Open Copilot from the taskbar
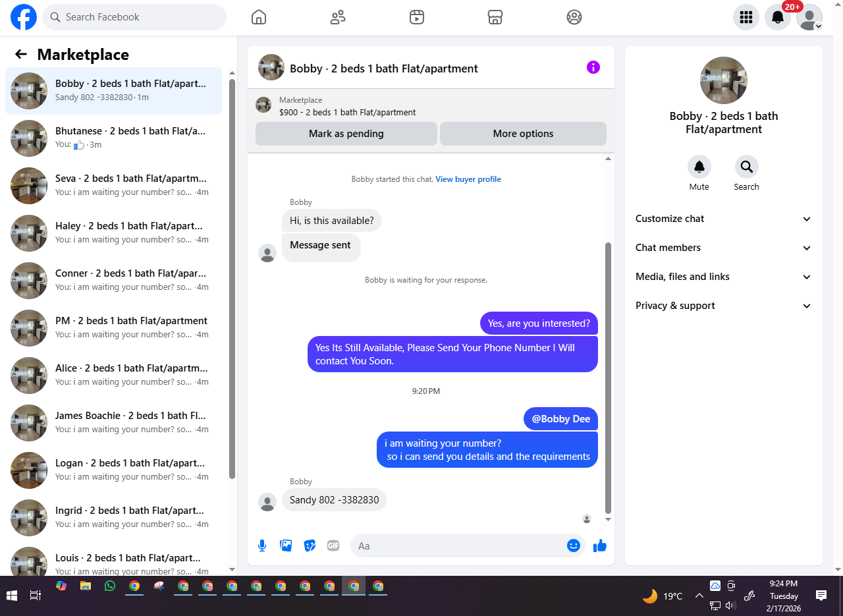The image size is (843, 616). [61, 586]
